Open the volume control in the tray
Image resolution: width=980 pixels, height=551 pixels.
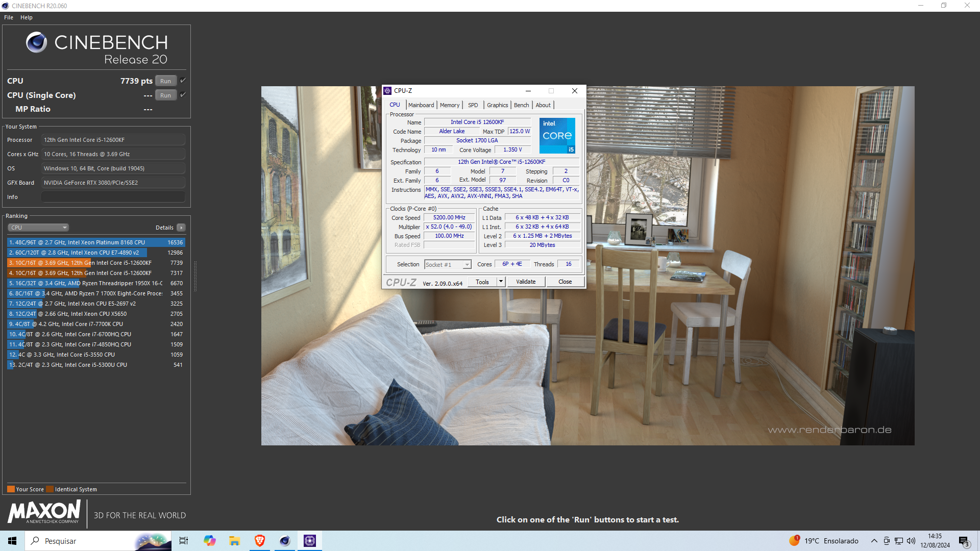(x=911, y=541)
